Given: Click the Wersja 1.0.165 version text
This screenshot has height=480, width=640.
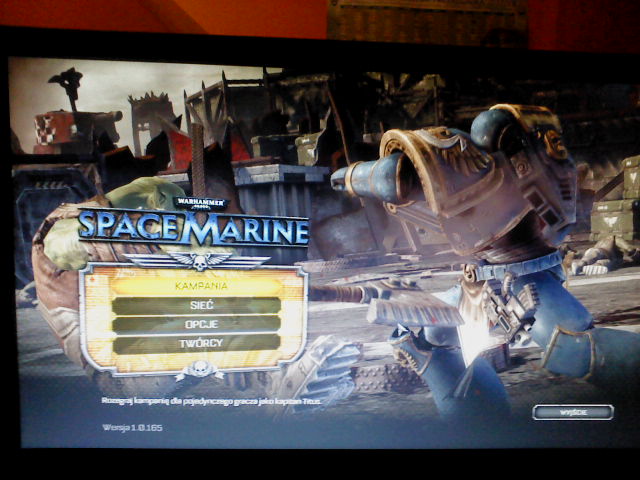Looking at the screenshot, I should (132, 427).
